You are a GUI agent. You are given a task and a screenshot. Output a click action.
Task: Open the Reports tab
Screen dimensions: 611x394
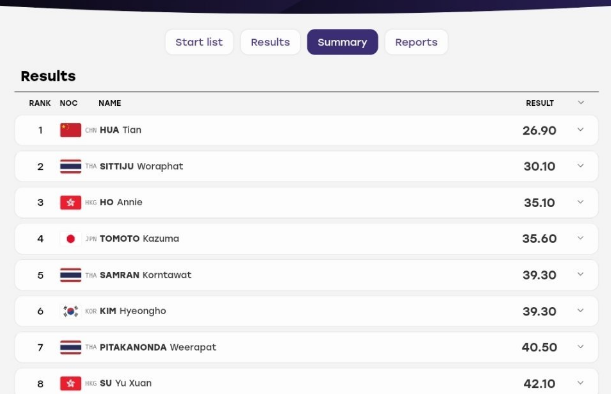pyautogui.click(x=416, y=42)
